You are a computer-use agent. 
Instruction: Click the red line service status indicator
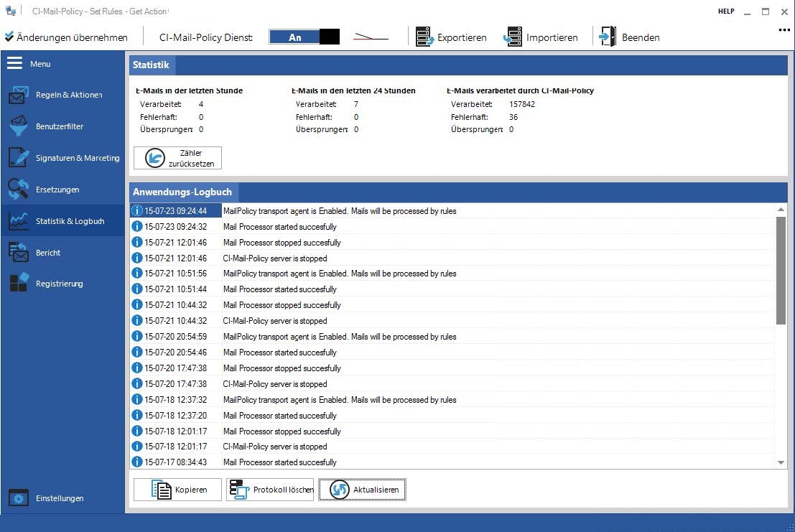(x=371, y=37)
